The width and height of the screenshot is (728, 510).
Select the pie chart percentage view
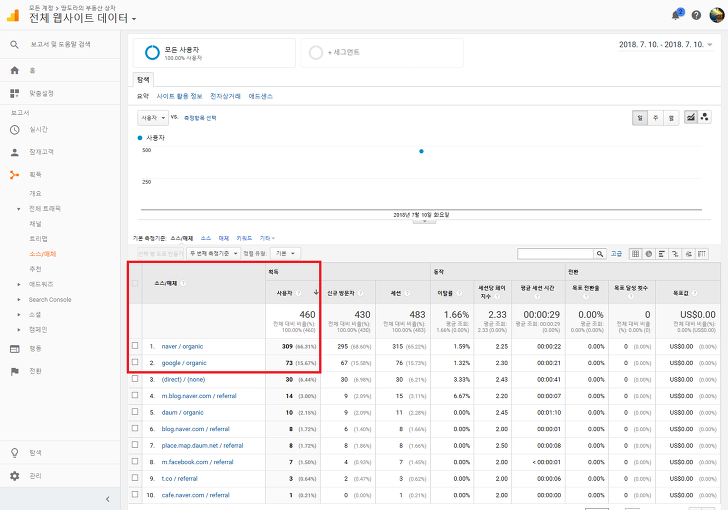pyautogui.click(x=649, y=254)
